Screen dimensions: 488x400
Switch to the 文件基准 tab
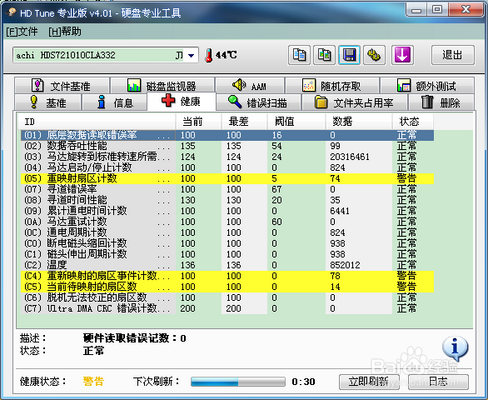(62, 86)
